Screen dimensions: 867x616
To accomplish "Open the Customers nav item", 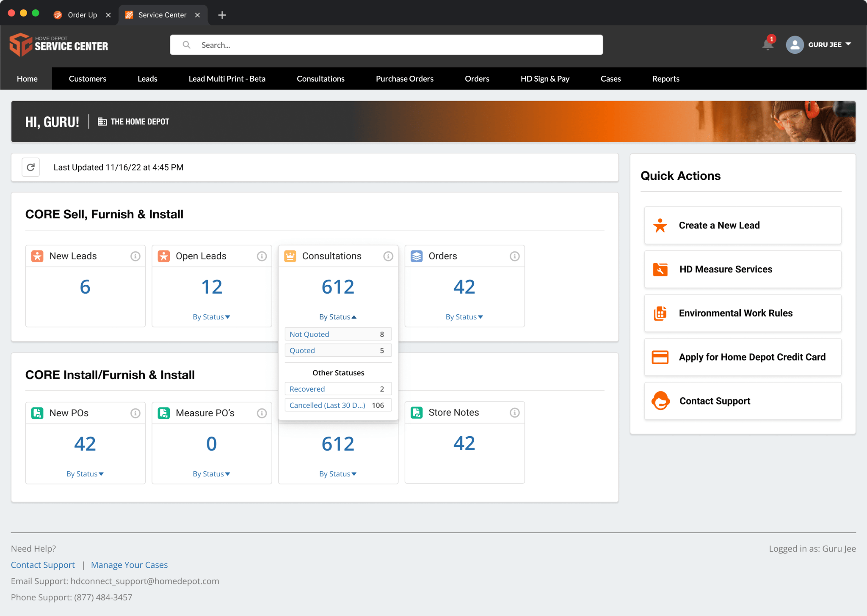I will click(x=88, y=79).
